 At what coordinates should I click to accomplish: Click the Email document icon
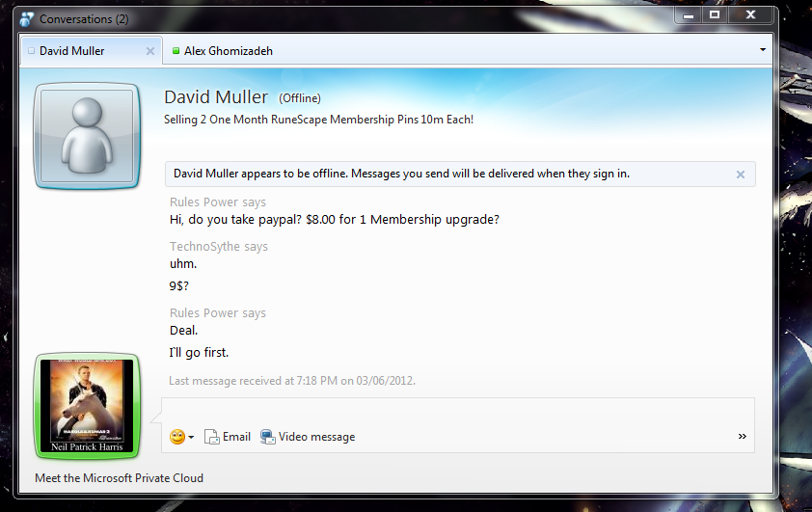point(211,437)
